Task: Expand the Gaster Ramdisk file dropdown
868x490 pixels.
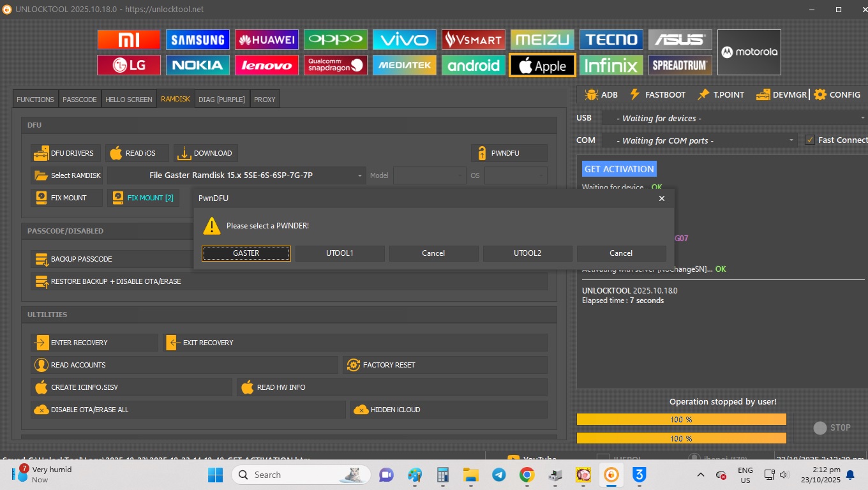Action: (x=236, y=175)
